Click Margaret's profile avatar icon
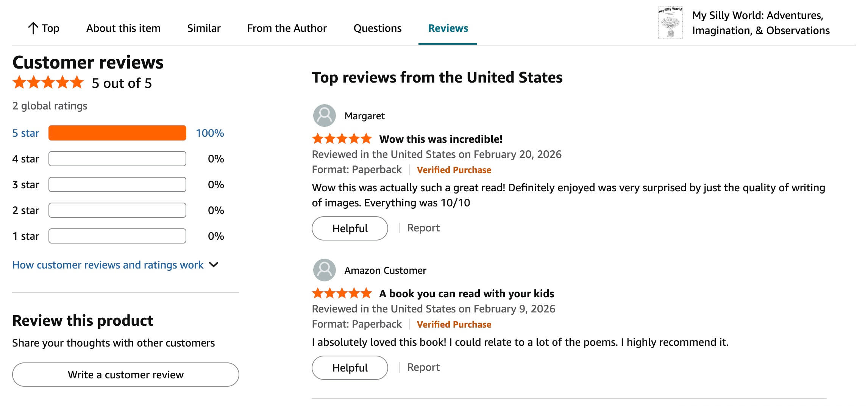The image size is (868, 406). pyautogui.click(x=324, y=116)
